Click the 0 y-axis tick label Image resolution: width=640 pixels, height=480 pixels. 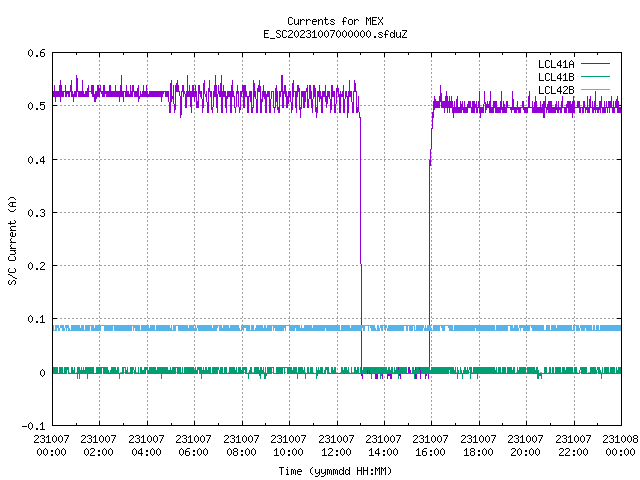[x=42, y=373]
